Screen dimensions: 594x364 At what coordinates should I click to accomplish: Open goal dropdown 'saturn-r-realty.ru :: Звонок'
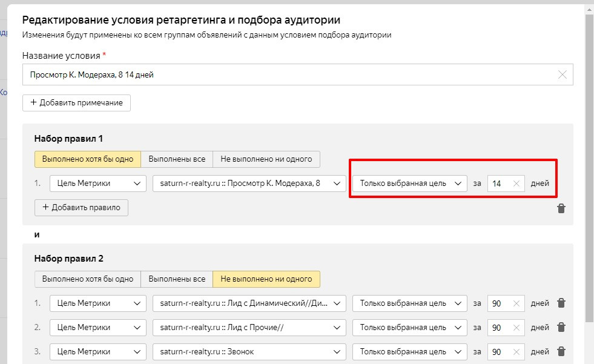point(249,352)
